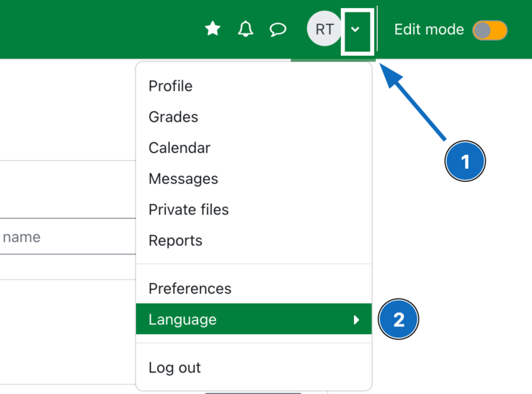532x394 pixels.
Task: Click the star icon in header
Action: pos(213,28)
